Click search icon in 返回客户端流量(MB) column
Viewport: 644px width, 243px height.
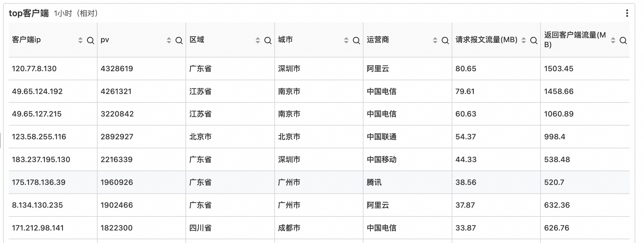tap(623, 40)
